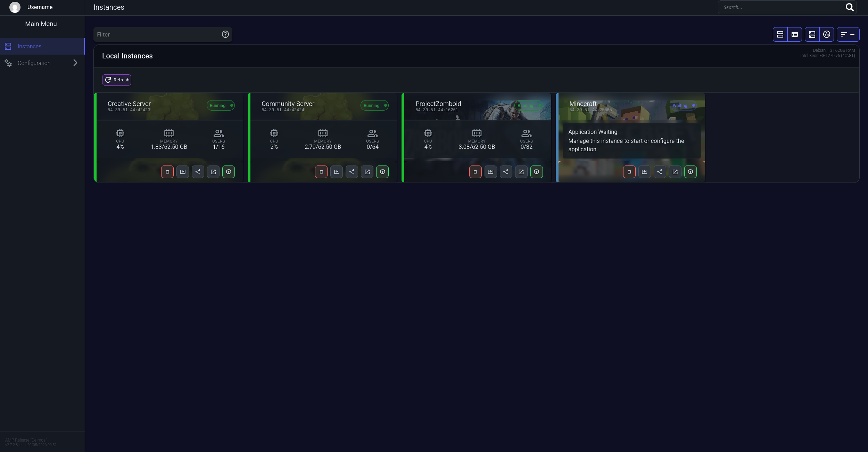
Task: Open Community Server in a new window
Action: click(x=367, y=172)
